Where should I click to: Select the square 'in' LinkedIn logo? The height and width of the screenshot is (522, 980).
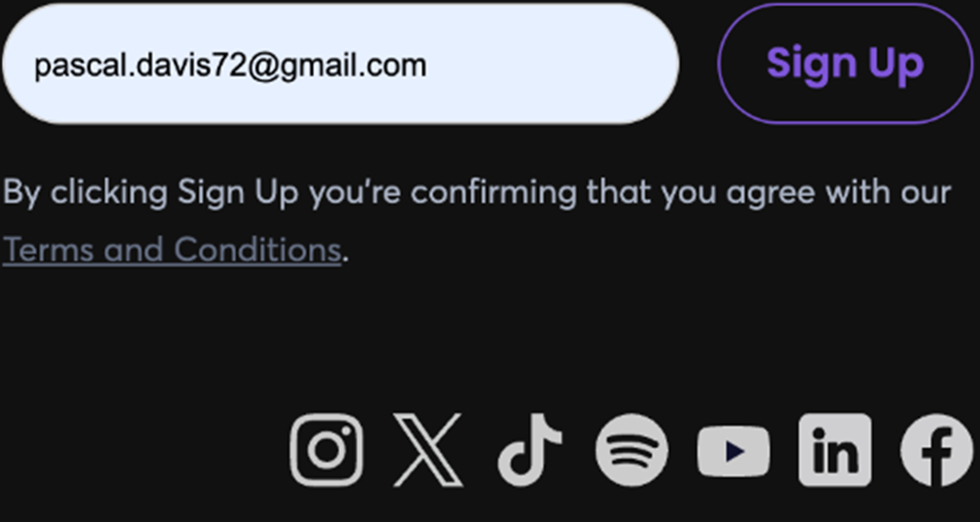pyautogui.click(x=835, y=450)
